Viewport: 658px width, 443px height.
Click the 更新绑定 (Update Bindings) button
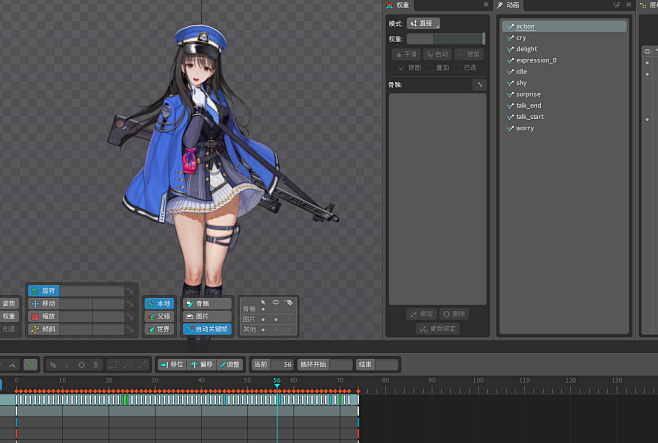438,329
